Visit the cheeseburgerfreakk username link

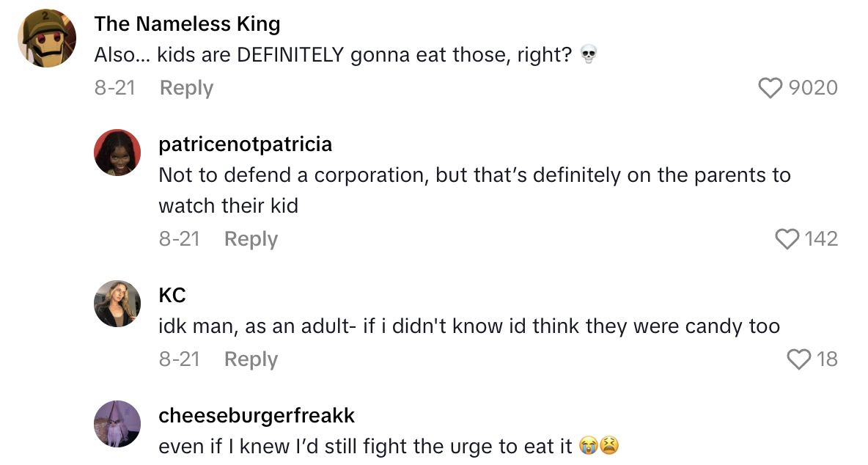point(257,416)
